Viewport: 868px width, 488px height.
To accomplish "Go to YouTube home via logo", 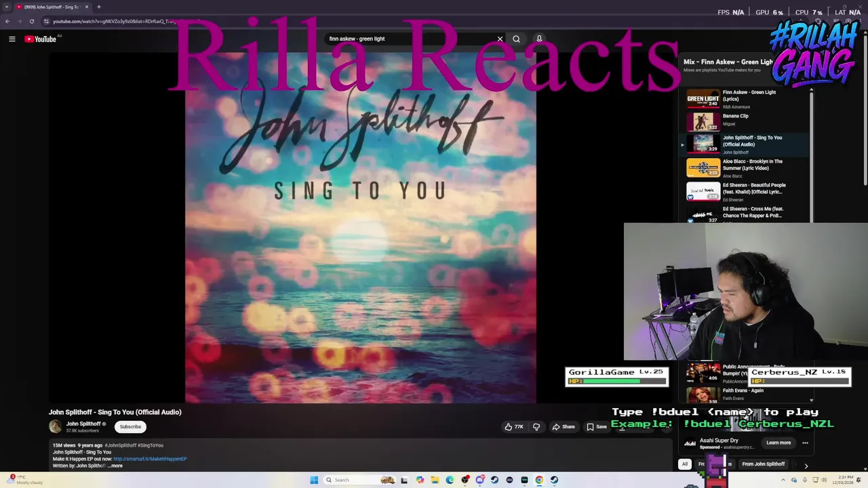I will [x=41, y=39].
